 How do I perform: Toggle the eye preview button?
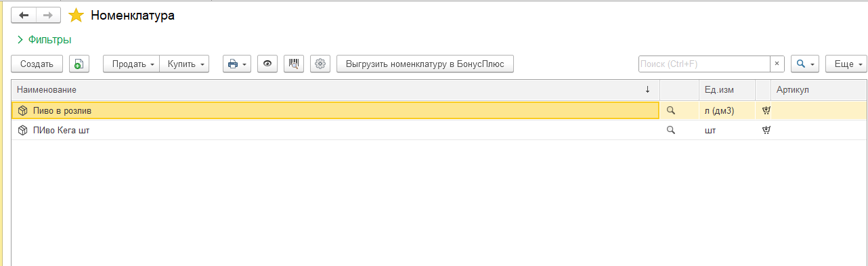(267, 64)
